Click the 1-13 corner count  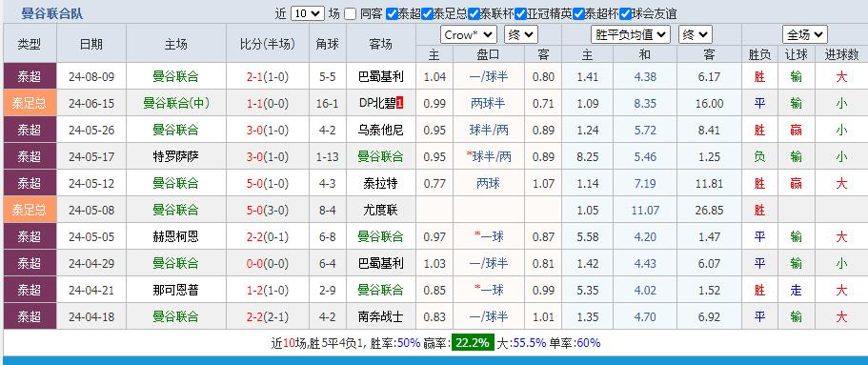point(328,156)
